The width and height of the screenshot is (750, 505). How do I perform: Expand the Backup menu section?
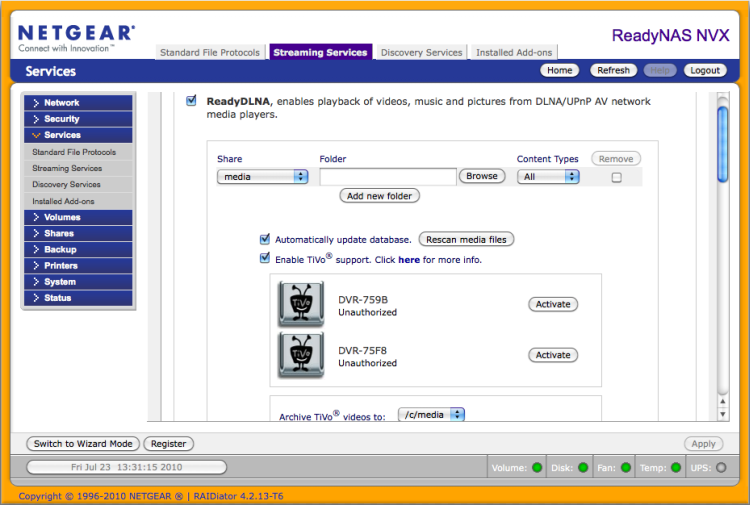tap(78, 250)
